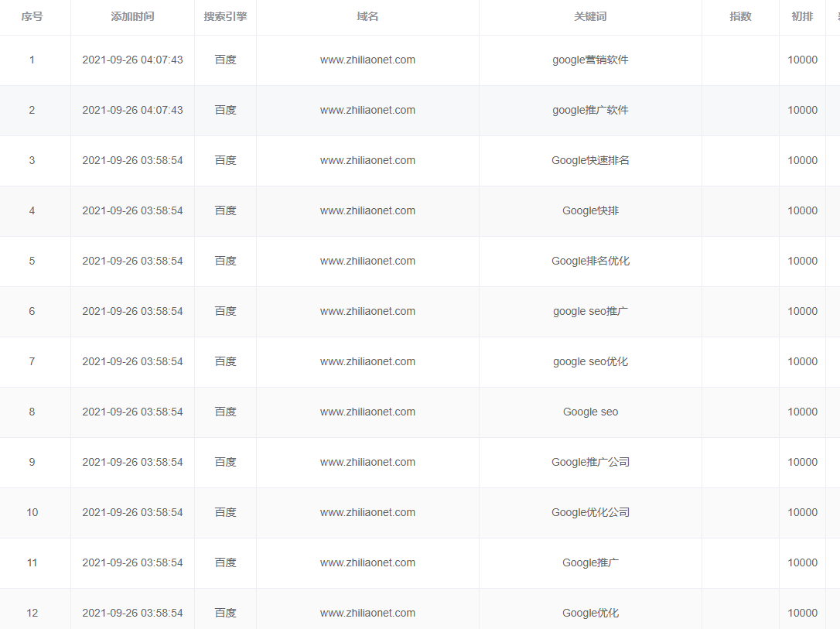Click the 指数 column header
Image resolution: width=840 pixels, height=629 pixels.
click(x=740, y=16)
